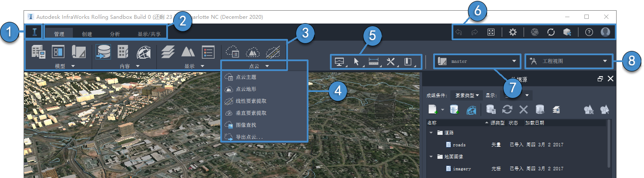This screenshot has height=178, width=644.
Task: Select 点云主题 from the menu
Action: pyautogui.click(x=264, y=77)
